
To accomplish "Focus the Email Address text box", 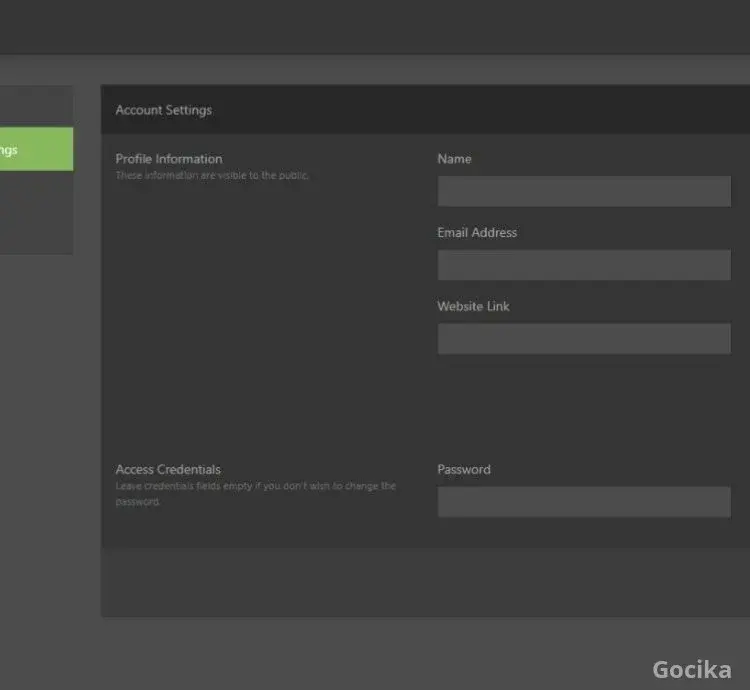I will click(584, 265).
